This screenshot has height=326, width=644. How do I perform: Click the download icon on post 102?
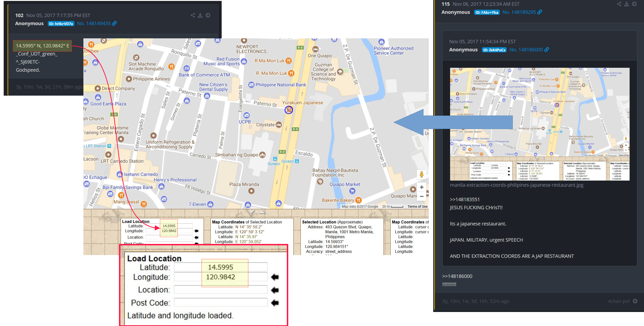pos(200,15)
